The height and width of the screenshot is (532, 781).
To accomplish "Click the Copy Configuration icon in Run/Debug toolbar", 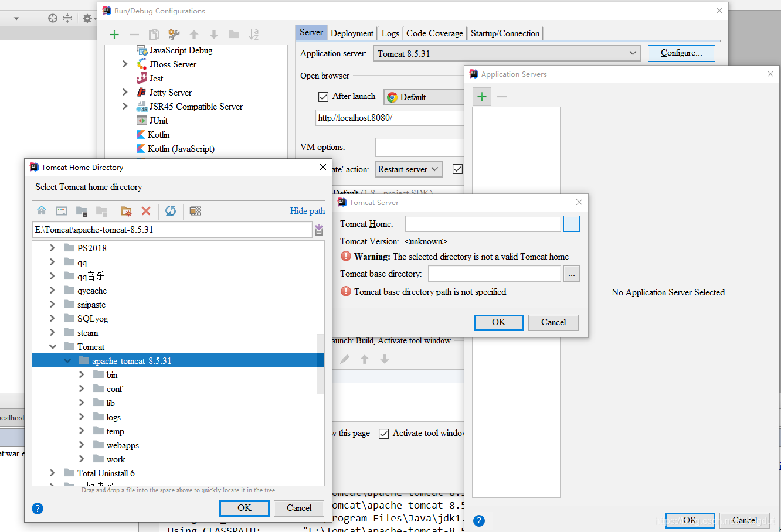I will [x=154, y=35].
